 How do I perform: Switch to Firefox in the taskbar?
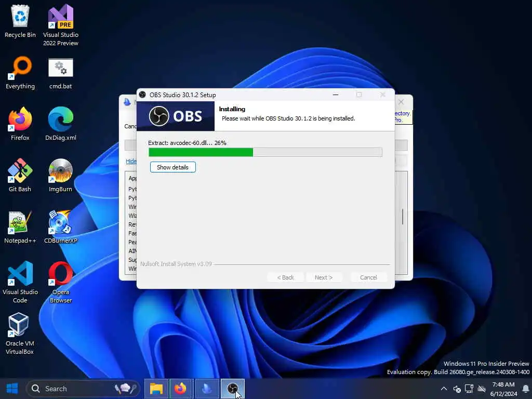[180, 389]
